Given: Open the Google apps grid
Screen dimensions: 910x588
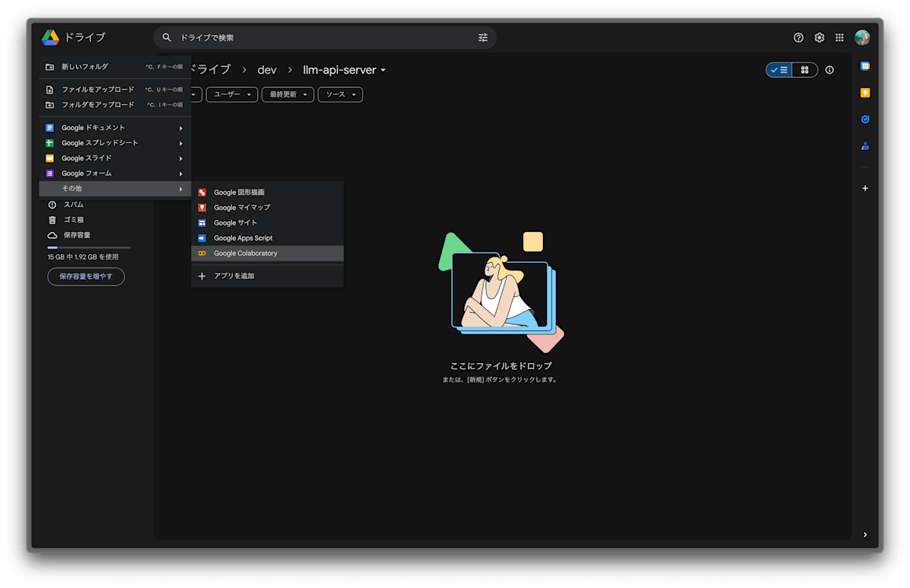Looking at the screenshot, I should click(x=839, y=38).
